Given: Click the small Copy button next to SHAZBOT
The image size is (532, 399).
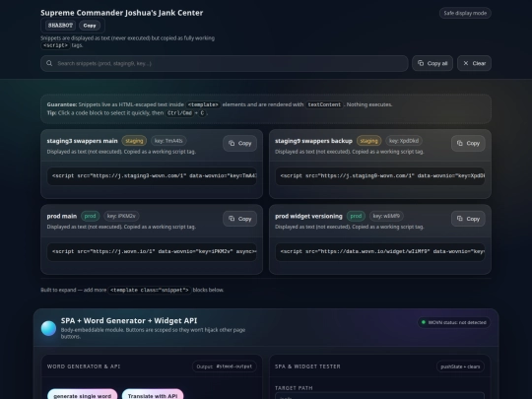Looking at the screenshot, I should click(90, 26).
